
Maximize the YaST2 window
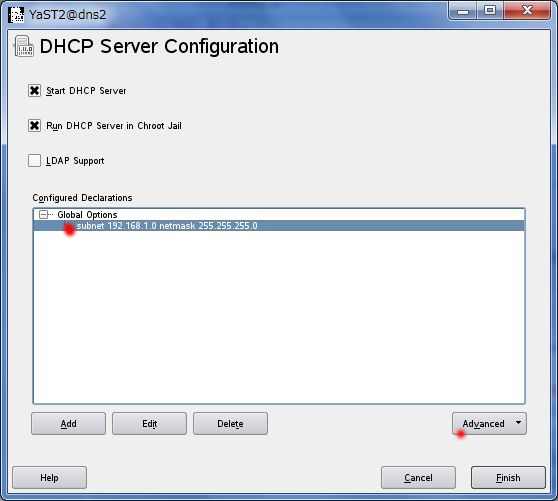point(490,11)
